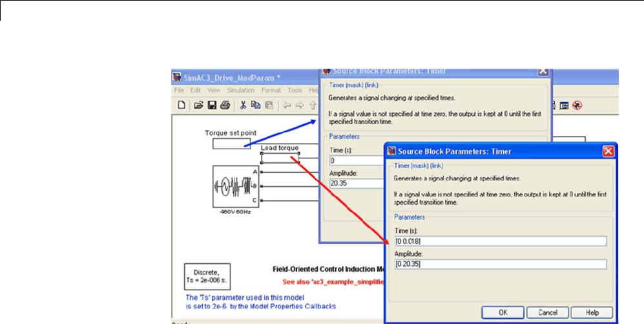Create a new model with the New icon
The image size is (644, 324).
pyautogui.click(x=181, y=105)
